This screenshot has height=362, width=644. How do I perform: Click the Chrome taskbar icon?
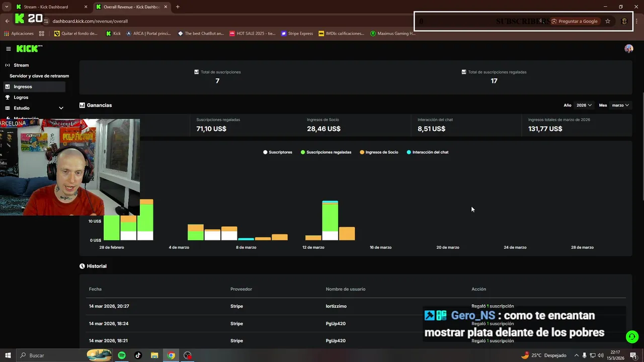coord(171,355)
